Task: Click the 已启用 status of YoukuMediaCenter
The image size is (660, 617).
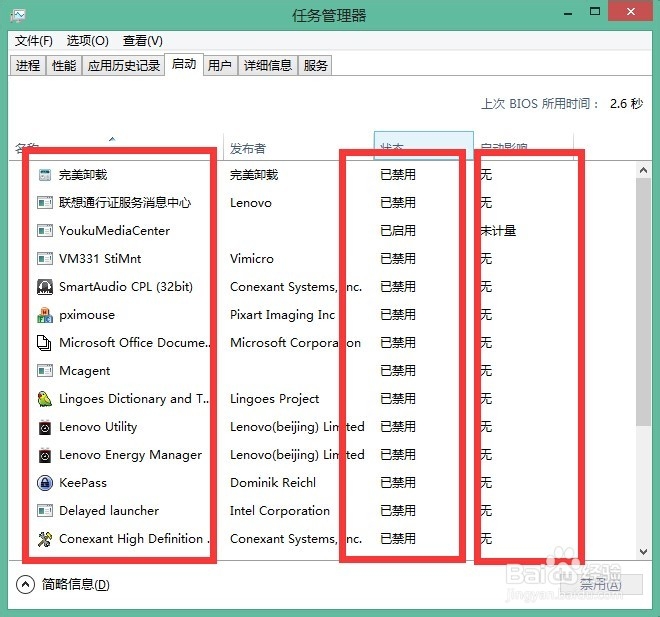Action: tap(398, 231)
